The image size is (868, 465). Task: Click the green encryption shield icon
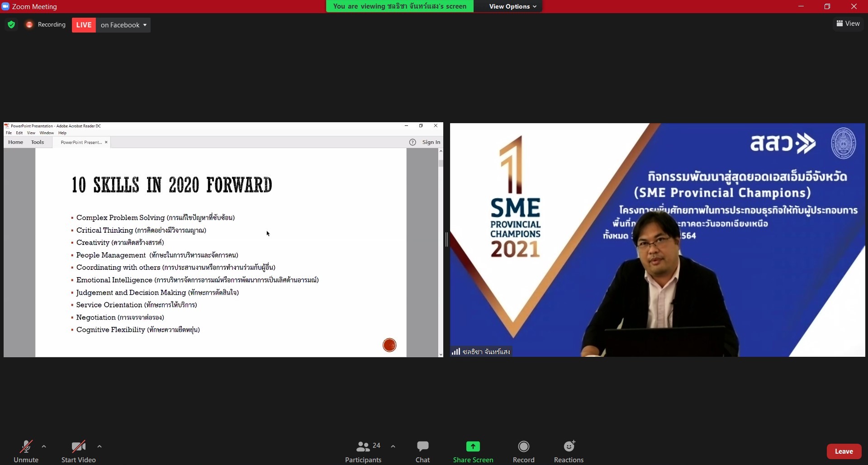pos(11,25)
